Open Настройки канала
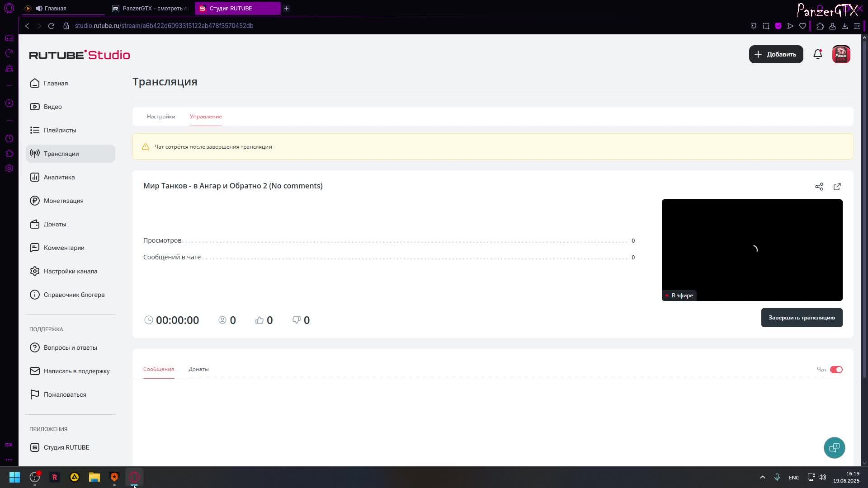The height and width of the screenshot is (488, 868). point(71,271)
